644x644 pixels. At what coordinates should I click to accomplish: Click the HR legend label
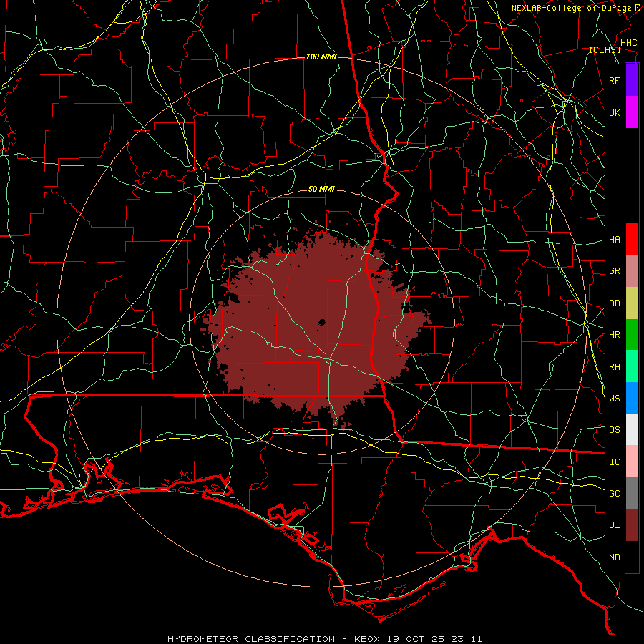coord(615,335)
